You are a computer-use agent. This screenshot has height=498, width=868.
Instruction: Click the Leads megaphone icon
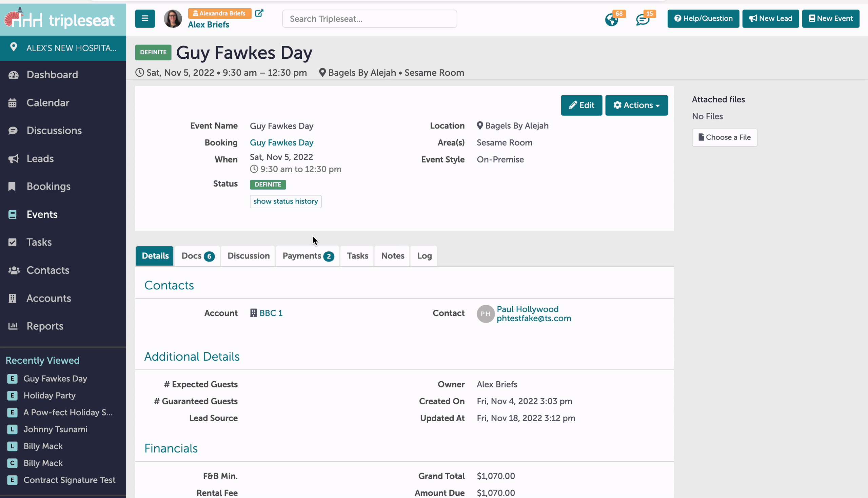pyautogui.click(x=13, y=159)
